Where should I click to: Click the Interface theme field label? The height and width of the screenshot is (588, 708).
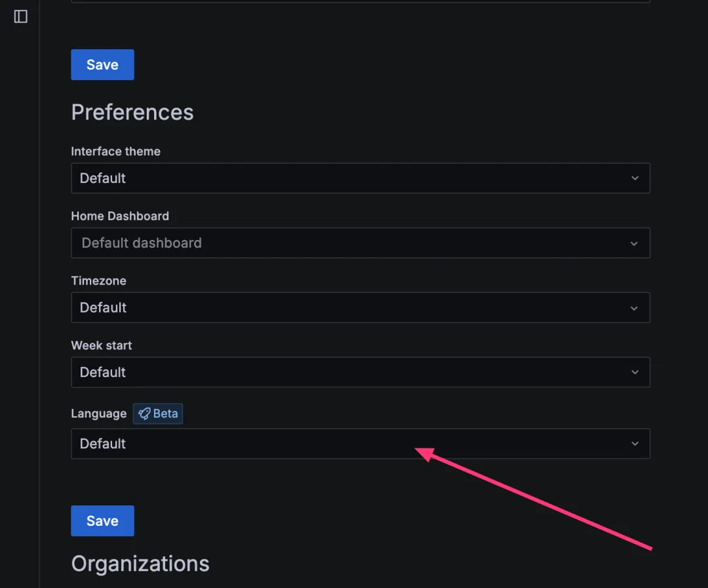click(115, 151)
